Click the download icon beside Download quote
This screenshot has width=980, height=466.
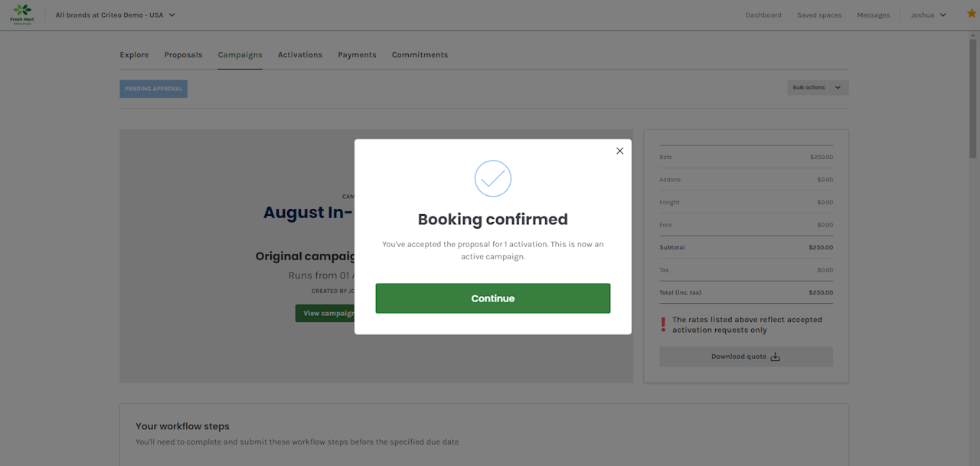(x=775, y=357)
